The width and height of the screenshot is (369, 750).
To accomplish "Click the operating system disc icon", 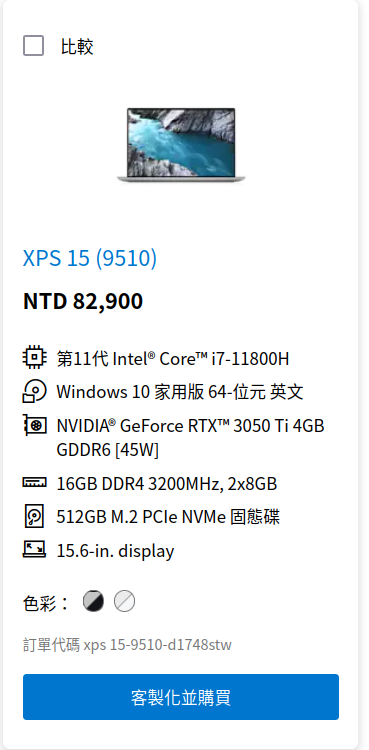I will pos(34,391).
